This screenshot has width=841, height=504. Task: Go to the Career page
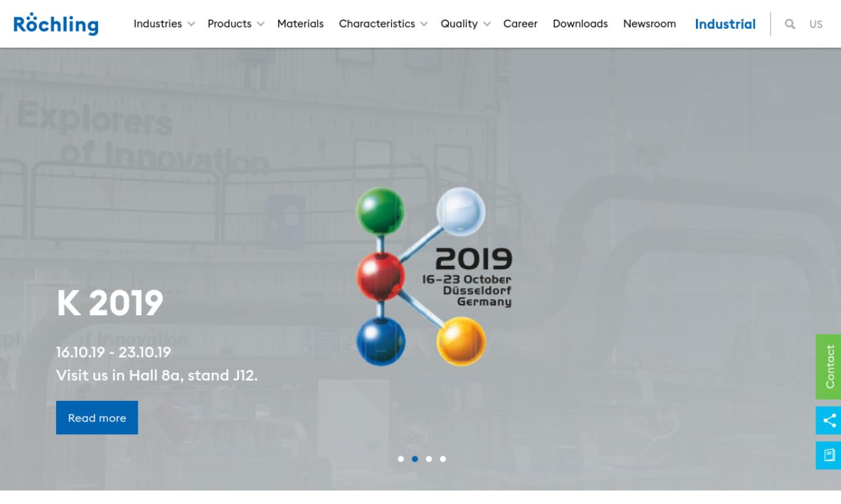[x=520, y=24]
